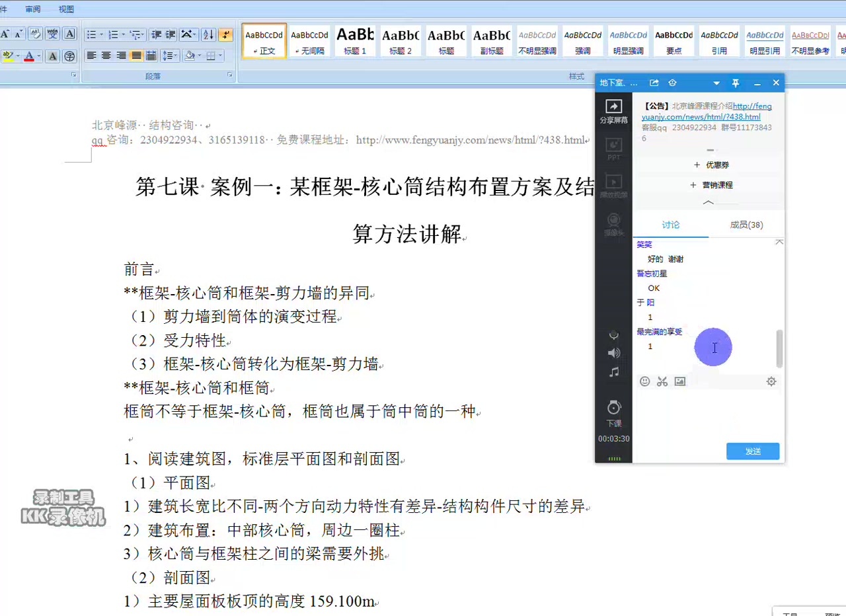Click the borders button
The image size is (846, 616).
[x=210, y=56]
